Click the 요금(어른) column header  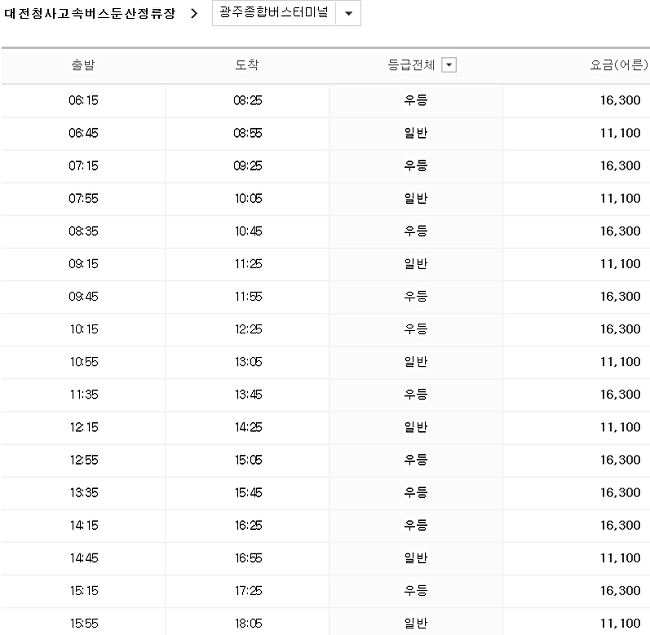point(619,65)
